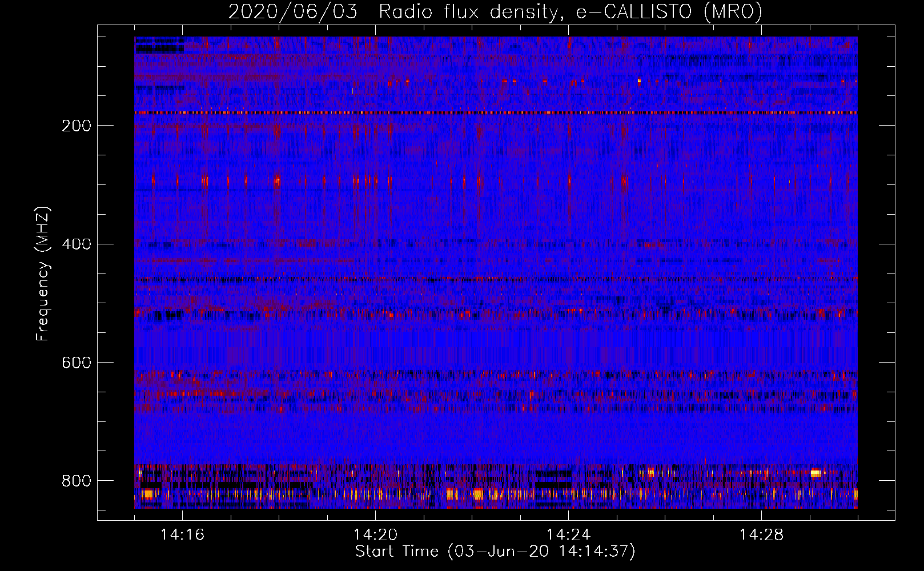Click the 600 frequency tick label
This screenshot has width=924, height=571.
pyautogui.click(x=77, y=363)
